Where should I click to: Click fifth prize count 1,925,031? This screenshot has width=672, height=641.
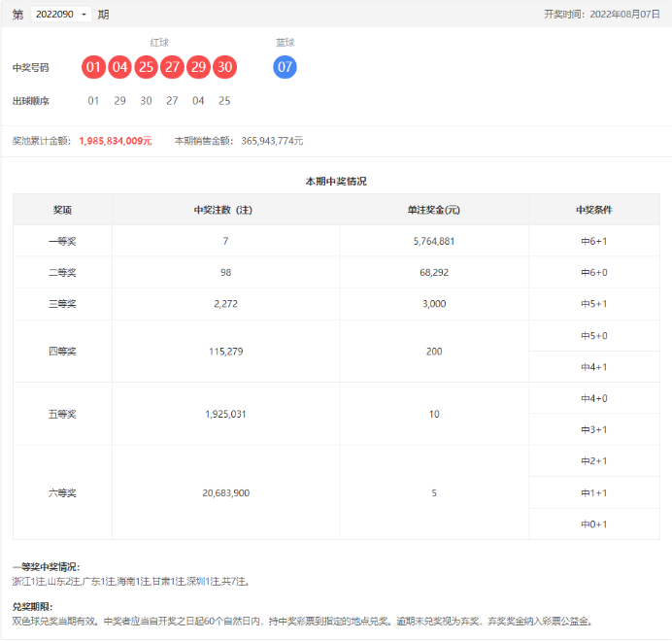(x=226, y=414)
